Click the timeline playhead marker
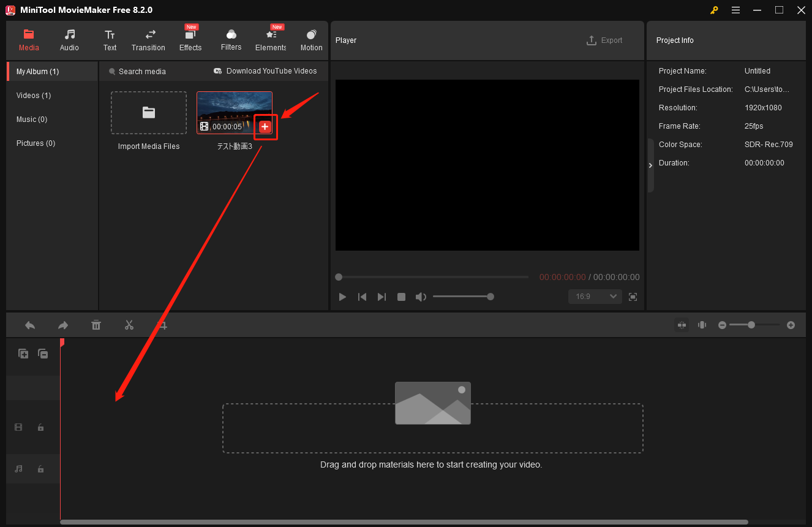812x527 pixels. pyautogui.click(x=62, y=343)
